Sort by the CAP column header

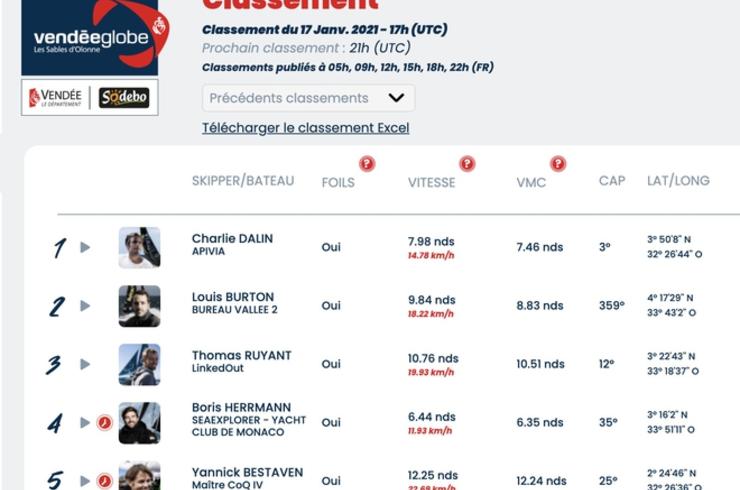tap(612, 181)
